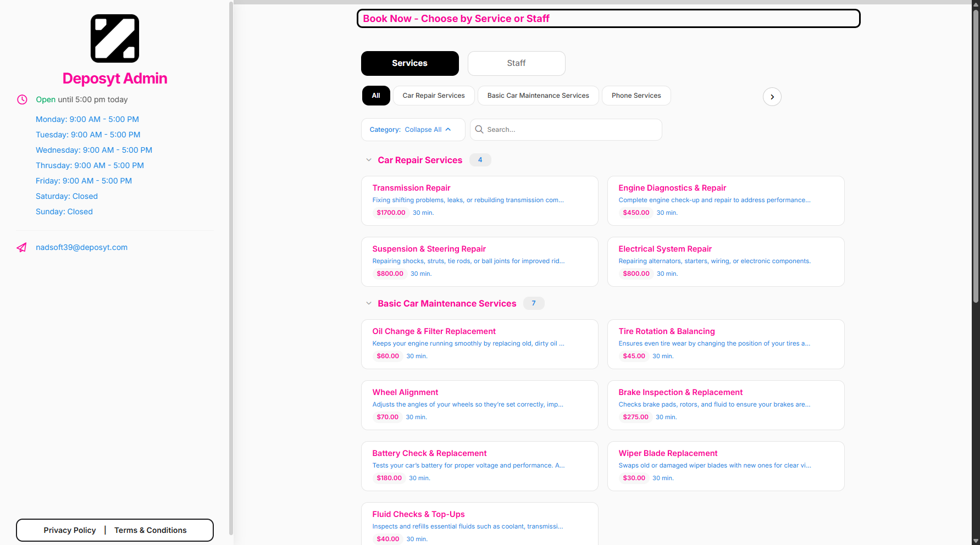Select the All category filter

(x=376, y=96)
